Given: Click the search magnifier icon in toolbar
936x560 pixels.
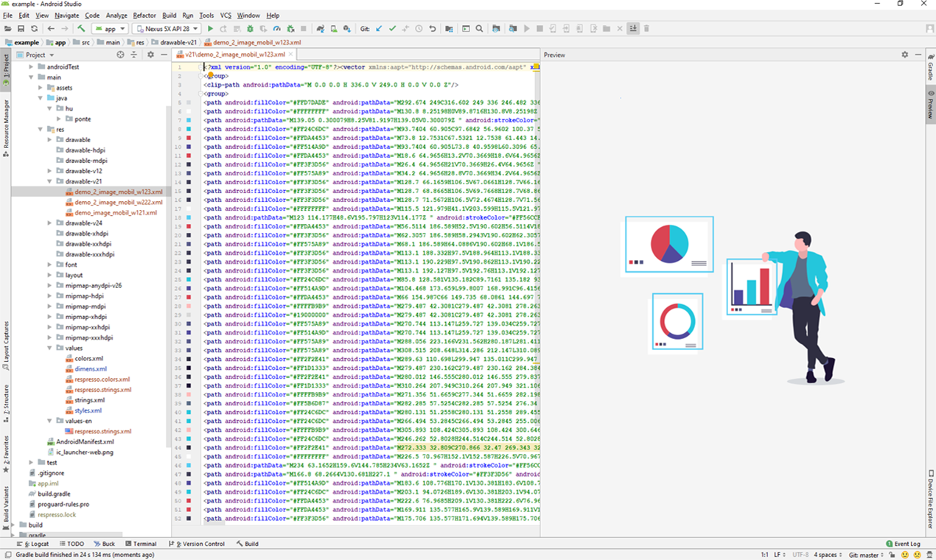Looking at the screenshot, I should coord(479,29).
